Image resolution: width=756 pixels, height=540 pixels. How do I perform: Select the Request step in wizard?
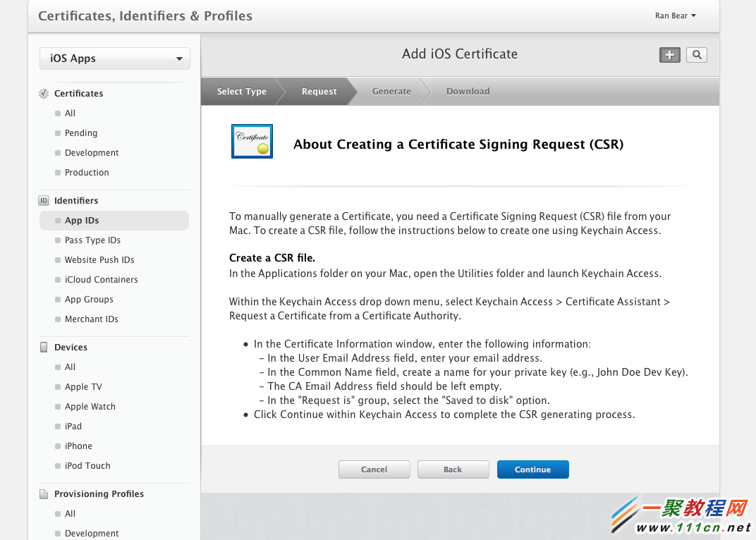(x=319, y=92)
